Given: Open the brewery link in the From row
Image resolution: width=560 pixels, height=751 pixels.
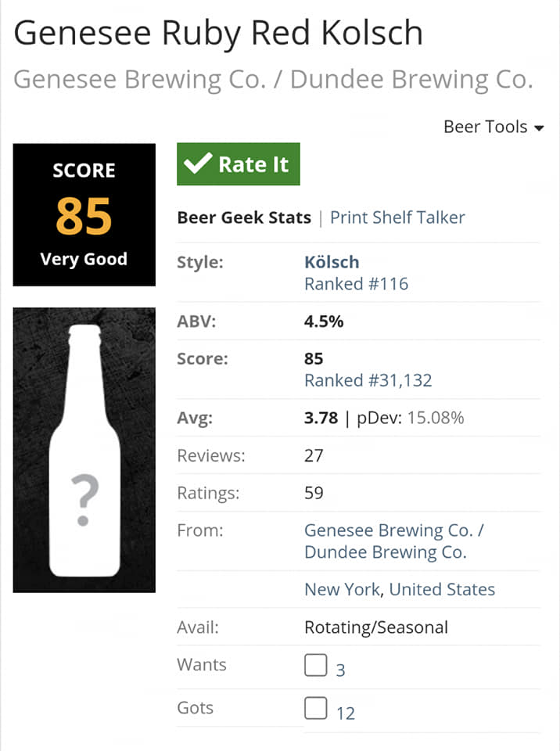Looking at the screenshot, I should coord(393,541).
